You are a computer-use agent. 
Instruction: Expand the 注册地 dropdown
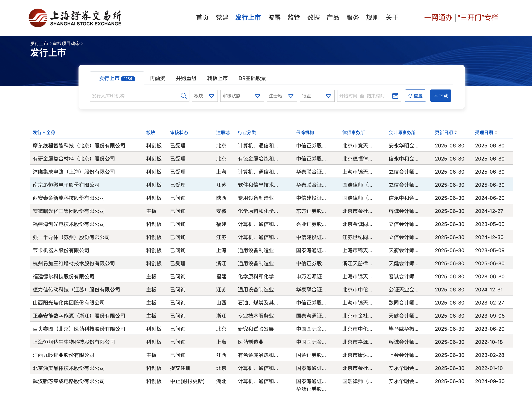click(281, 96)
